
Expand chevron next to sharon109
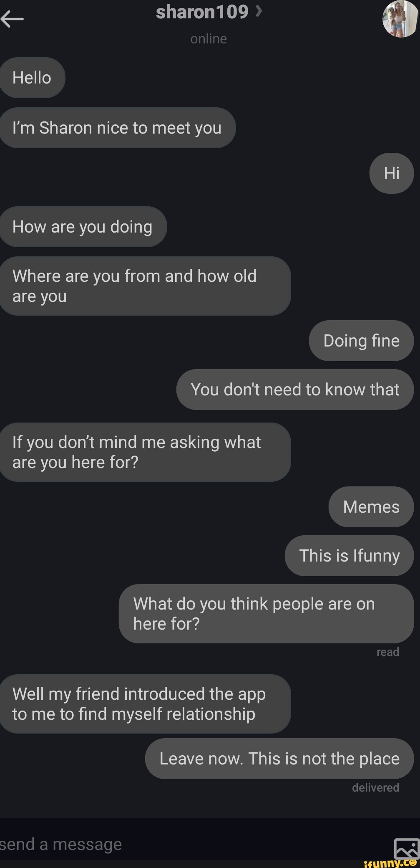259,12
